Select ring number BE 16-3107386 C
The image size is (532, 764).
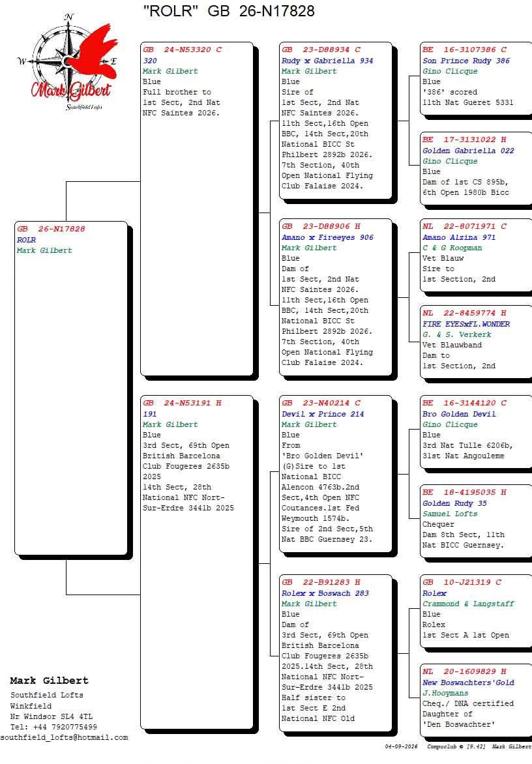465,50
